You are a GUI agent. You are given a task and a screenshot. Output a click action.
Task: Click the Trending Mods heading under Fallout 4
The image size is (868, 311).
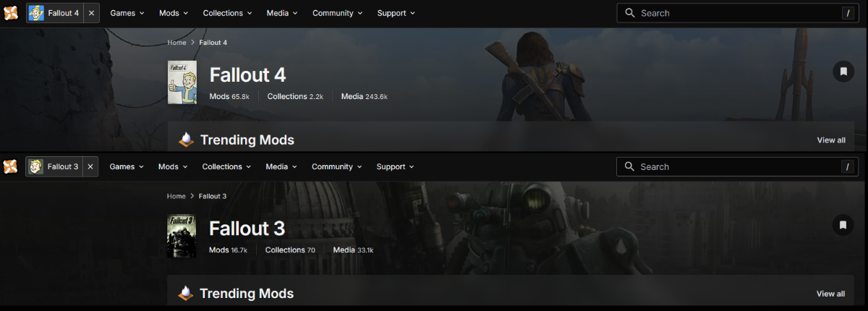pos(247,140)
